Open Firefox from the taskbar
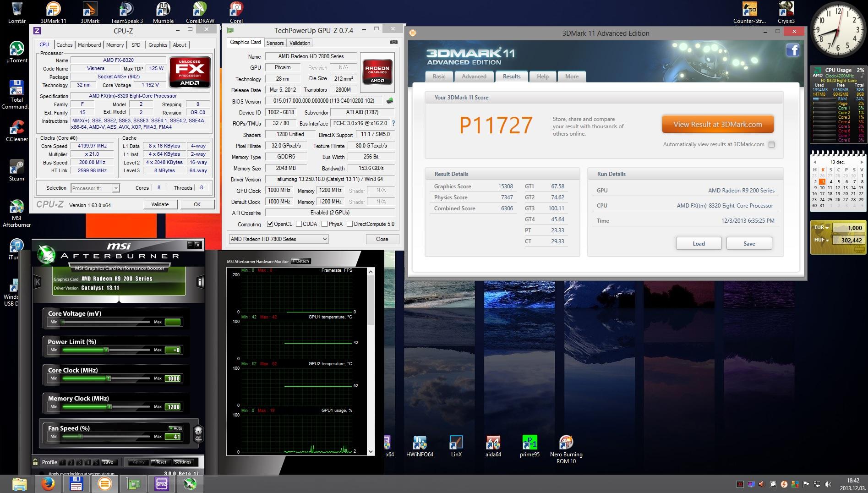Image resolution: width=868 pixels, height=493 pixels. point(48,484)
